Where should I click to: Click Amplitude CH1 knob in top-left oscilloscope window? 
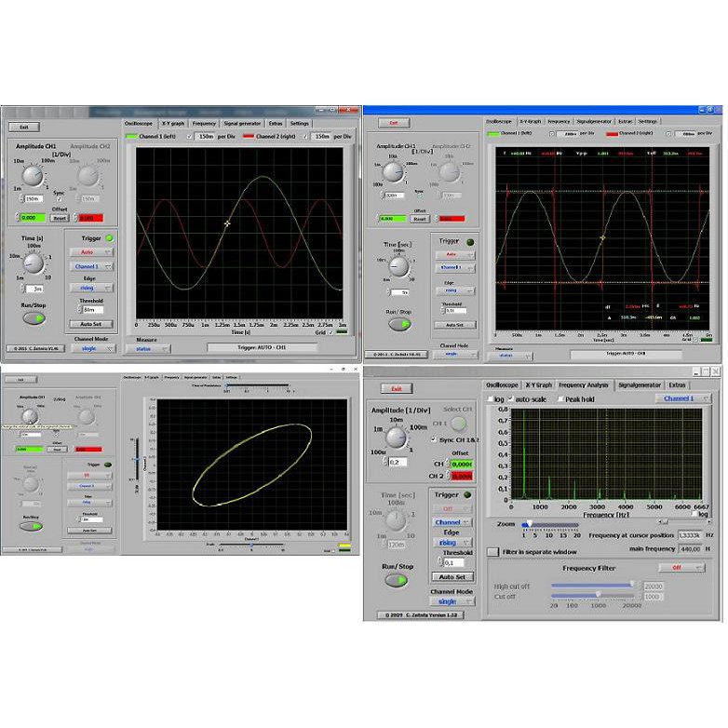(33, 175)
